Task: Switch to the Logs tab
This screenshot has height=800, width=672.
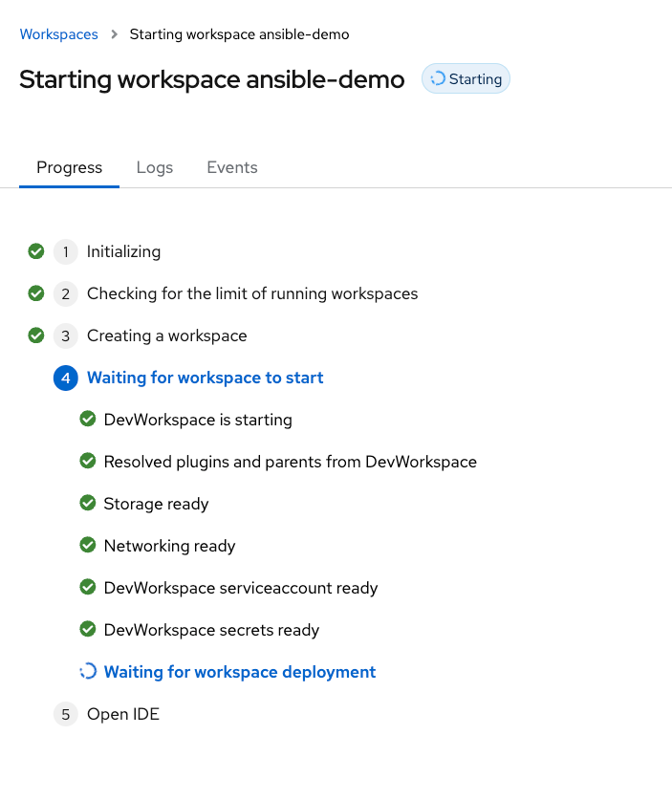Action: [x=154, y=167]
